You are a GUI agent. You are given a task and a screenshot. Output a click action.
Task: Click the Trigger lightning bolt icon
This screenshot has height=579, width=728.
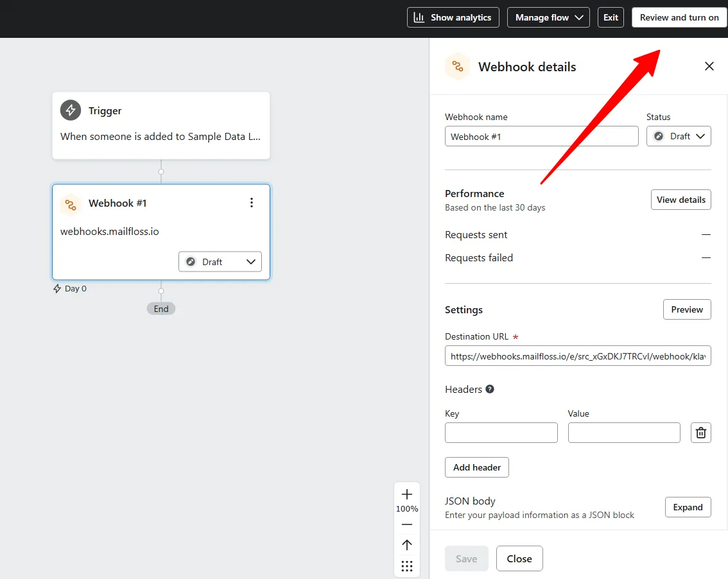[71, 110]
